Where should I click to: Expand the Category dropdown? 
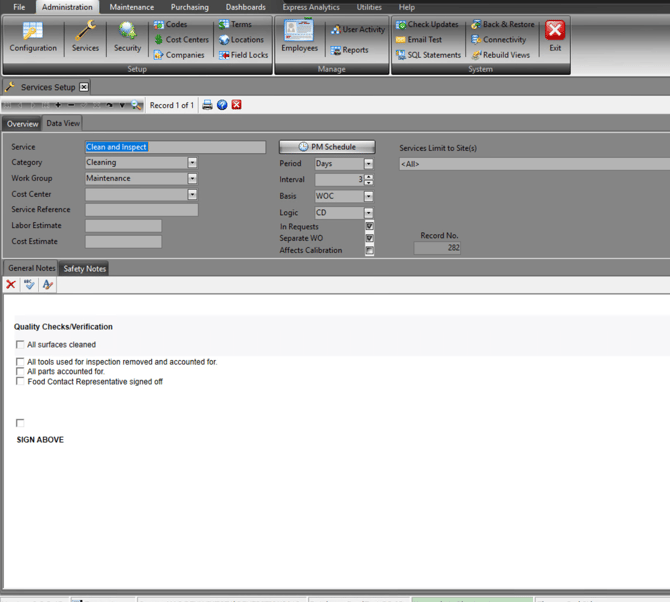192,163
